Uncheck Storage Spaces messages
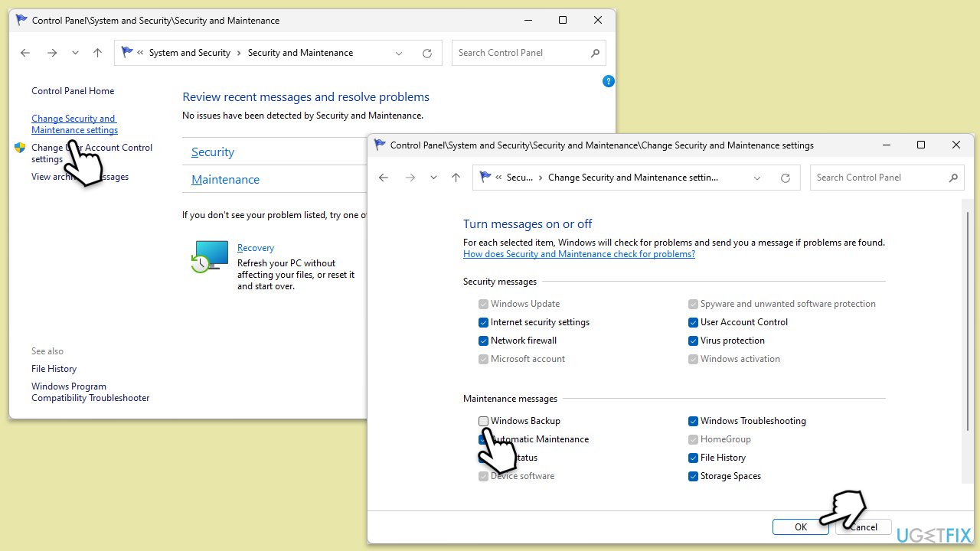This screenshot has width=980, height=551. coord(693,476)
